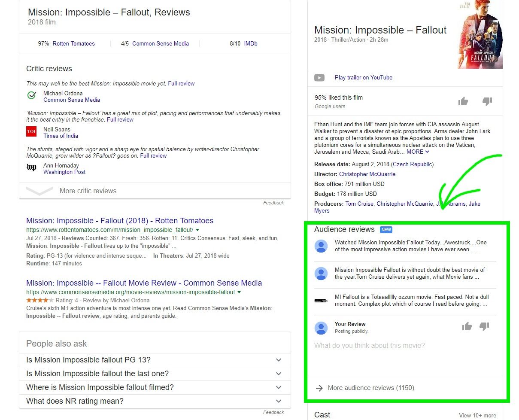Open the Rotten Tomatoes 97% rating link
The height and width of the screenshot is (420, 519).
tap(74, 43)
